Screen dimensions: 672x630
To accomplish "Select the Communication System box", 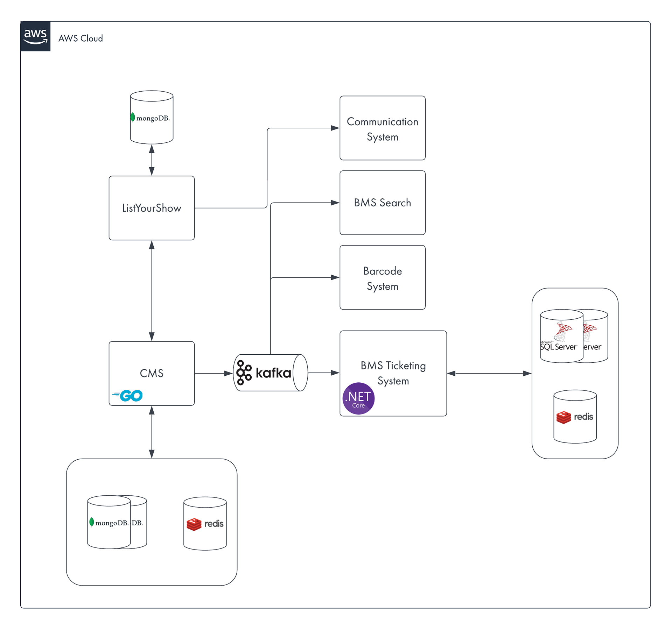I will pyautogui.click(x=383, y=128).
